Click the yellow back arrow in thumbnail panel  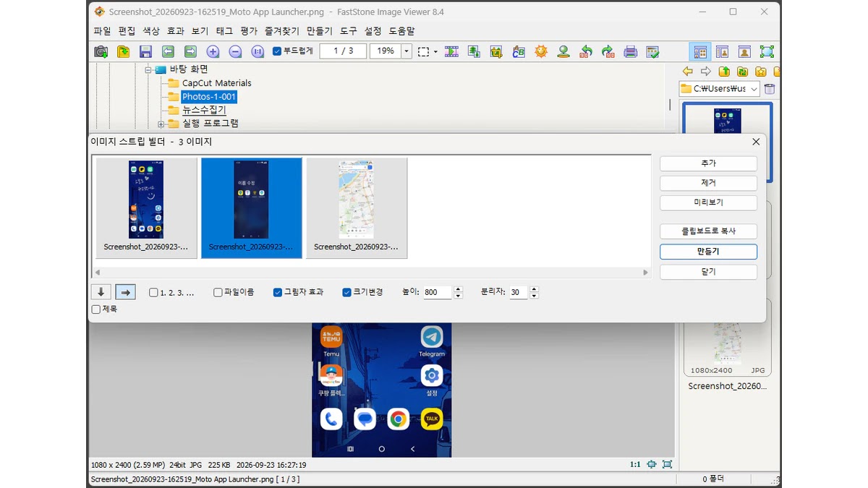coord(688,71)
